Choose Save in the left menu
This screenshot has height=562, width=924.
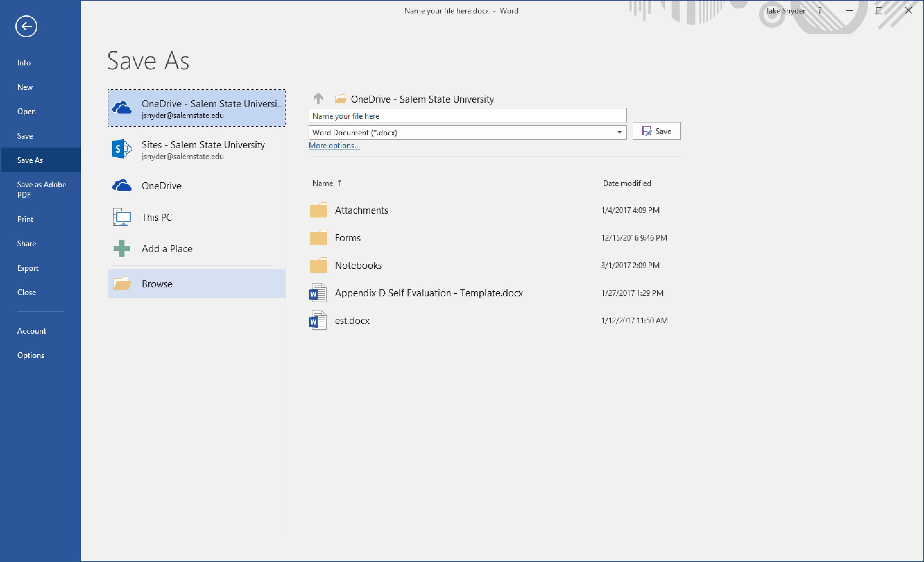(25, 136)
